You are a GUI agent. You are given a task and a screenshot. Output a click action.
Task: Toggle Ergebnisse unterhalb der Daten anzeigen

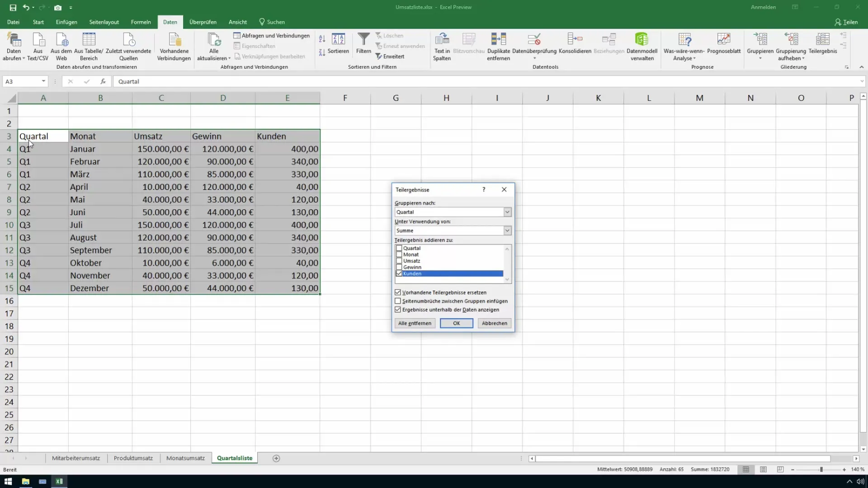[398, 310]
